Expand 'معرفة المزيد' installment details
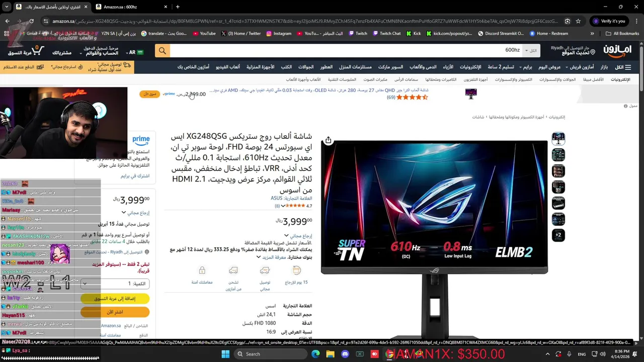Screen dimensions: 644x362 coord(271,257)
